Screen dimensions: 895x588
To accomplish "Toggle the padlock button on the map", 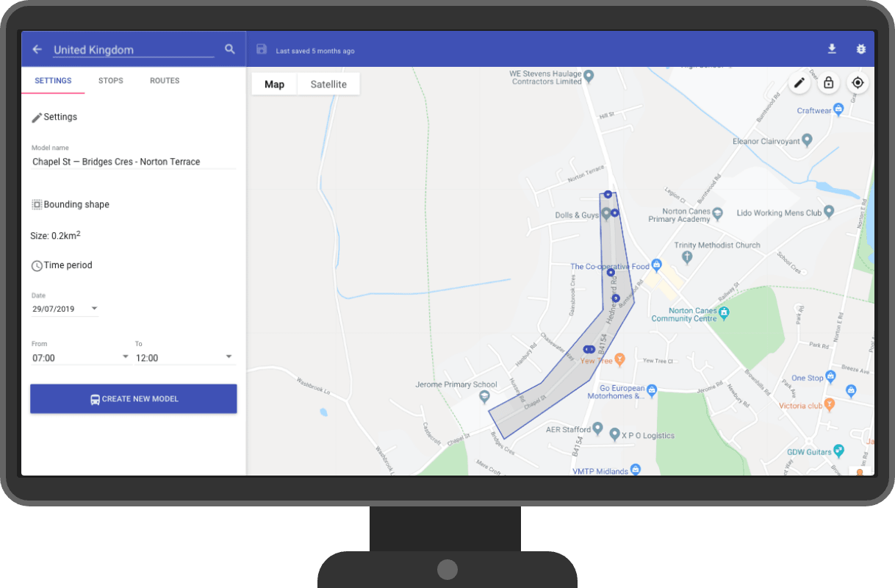I will 829,83.
